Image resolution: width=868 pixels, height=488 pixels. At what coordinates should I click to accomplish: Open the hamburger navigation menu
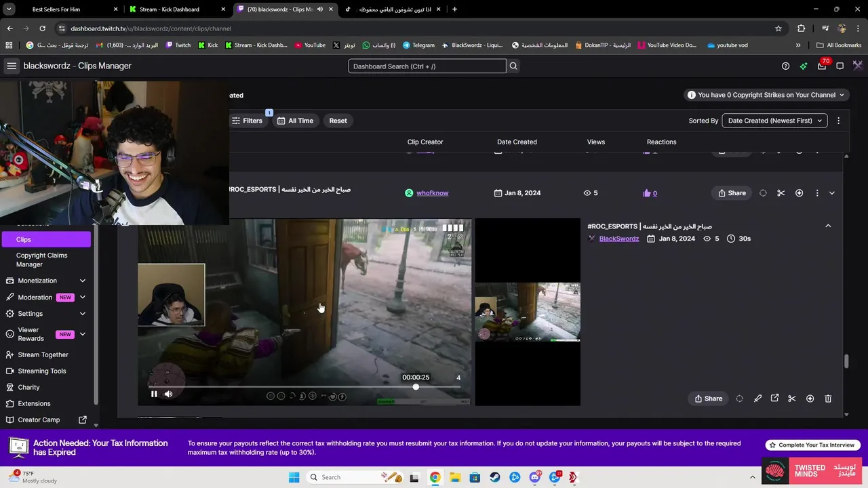[12, 66]
